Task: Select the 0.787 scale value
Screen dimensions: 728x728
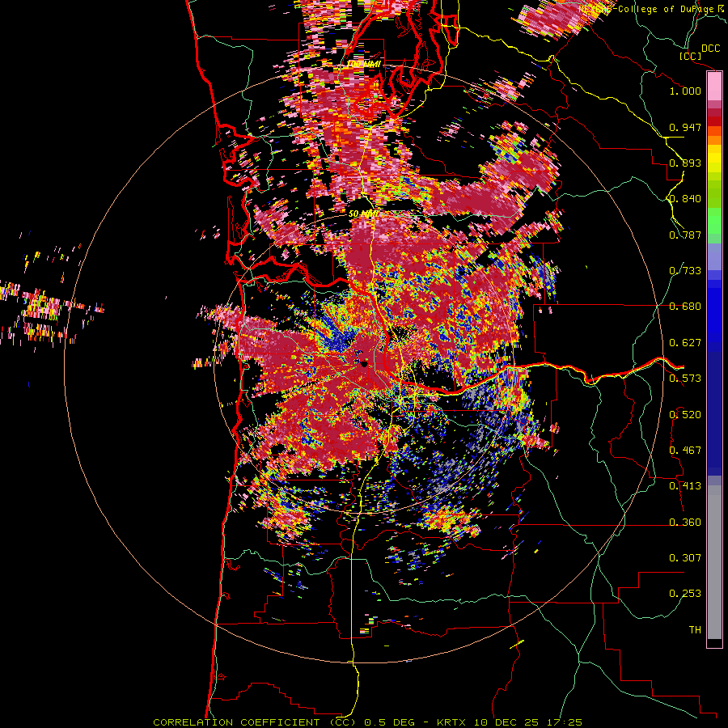Action: (685, 235)
